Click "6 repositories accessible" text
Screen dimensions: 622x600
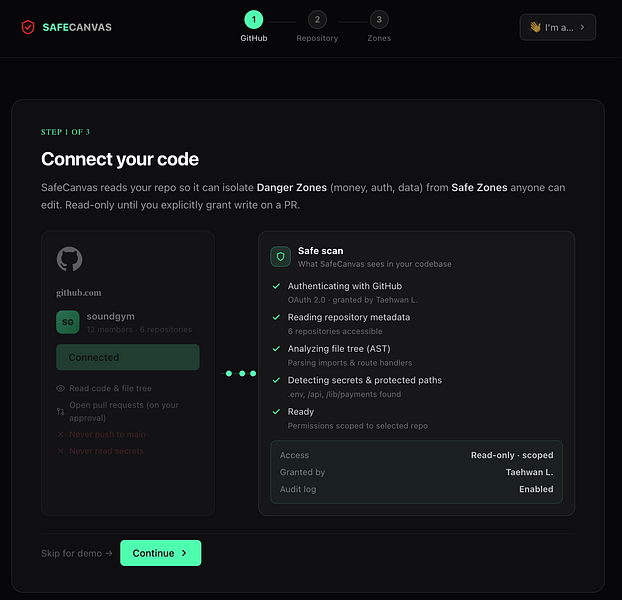click(335, 332)
